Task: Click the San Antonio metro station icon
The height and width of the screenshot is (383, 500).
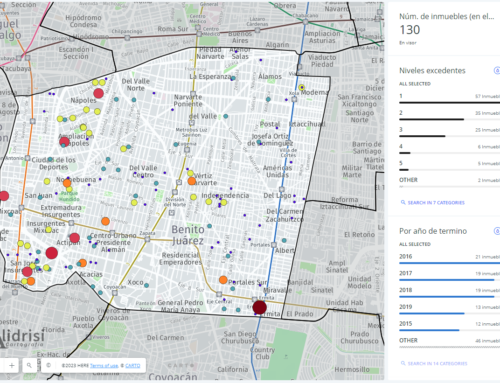Action: (x=27, y=158)
